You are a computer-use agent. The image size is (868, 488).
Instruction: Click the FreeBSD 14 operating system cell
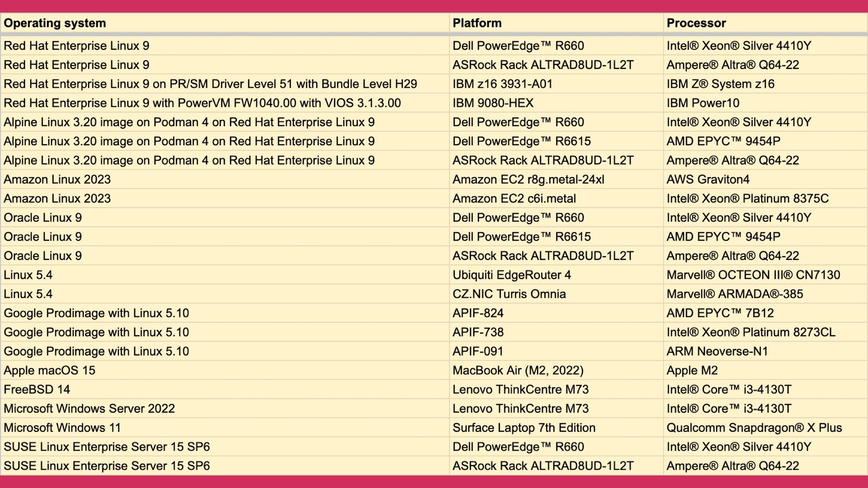(x=37, y=389)
